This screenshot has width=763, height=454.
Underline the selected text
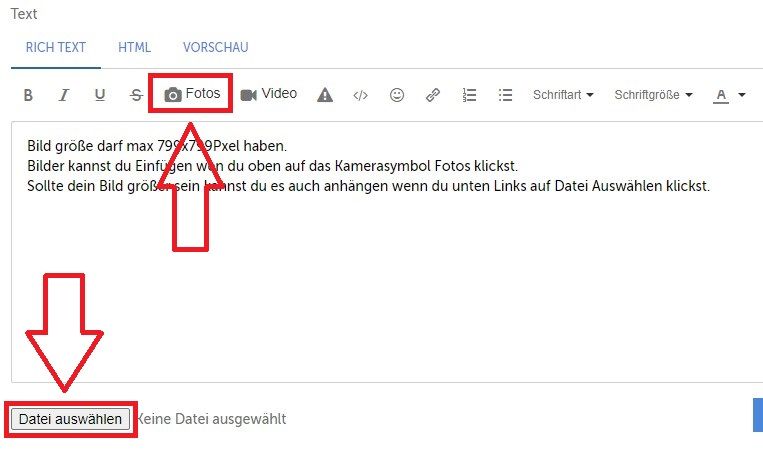coord(100,95)
